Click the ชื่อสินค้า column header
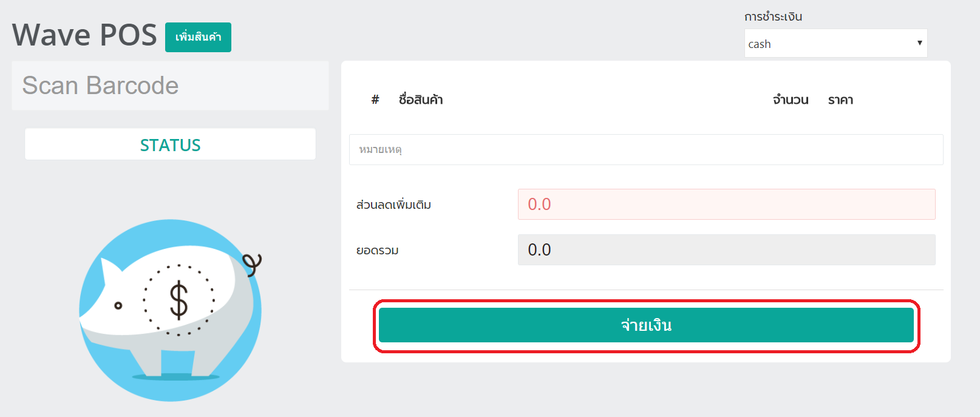980x417 pixels. (x=421, y=100)
